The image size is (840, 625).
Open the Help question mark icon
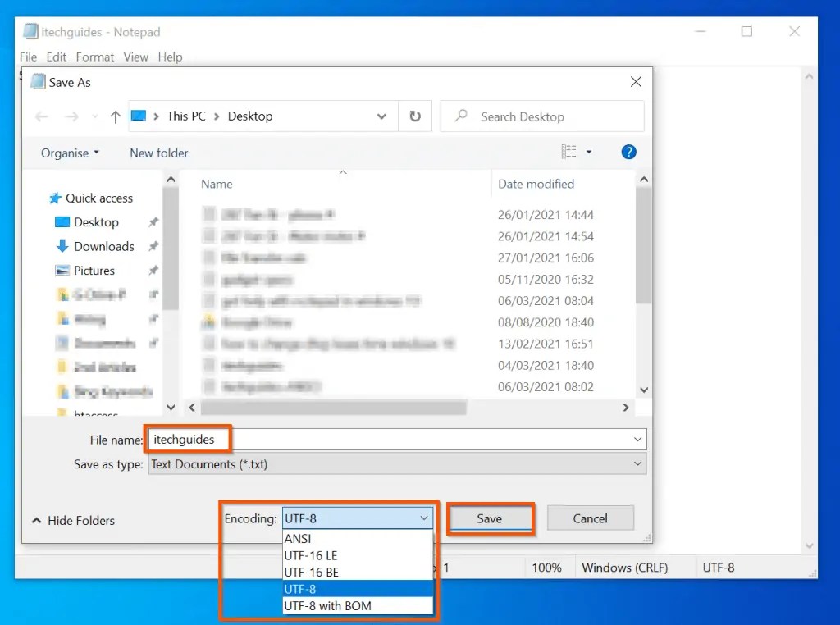[x=628, y=152]
